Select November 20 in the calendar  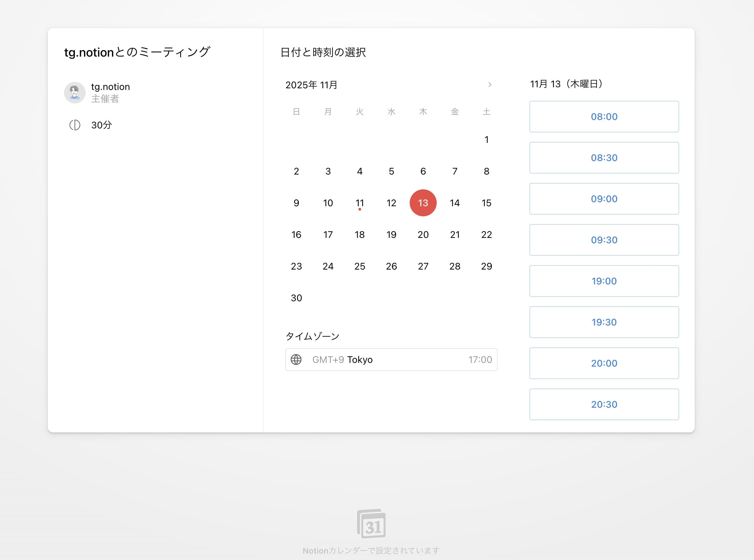pyautogui.click(x=423, y=234)
